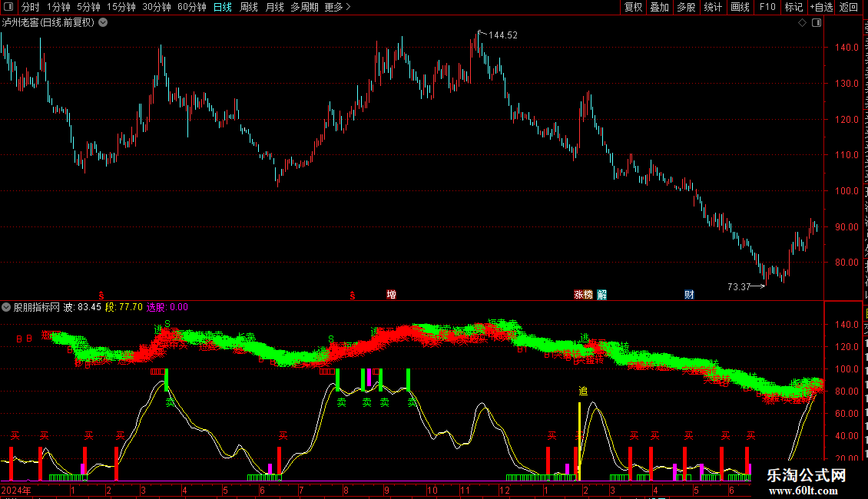Select the 5分钟 period tab
The width and height of the screenshot is (868, 499).
(88, 7)
